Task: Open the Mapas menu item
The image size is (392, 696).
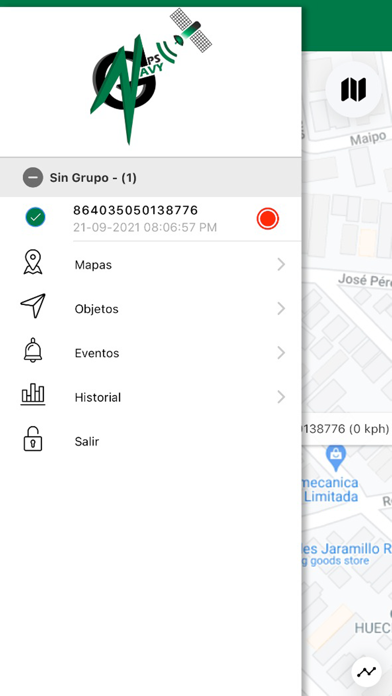Action: point(151,265)
